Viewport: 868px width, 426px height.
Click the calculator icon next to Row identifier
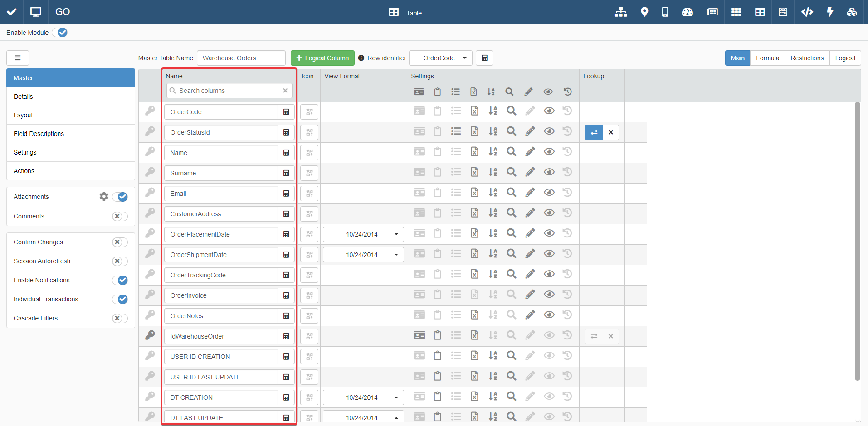pos(484,58)
